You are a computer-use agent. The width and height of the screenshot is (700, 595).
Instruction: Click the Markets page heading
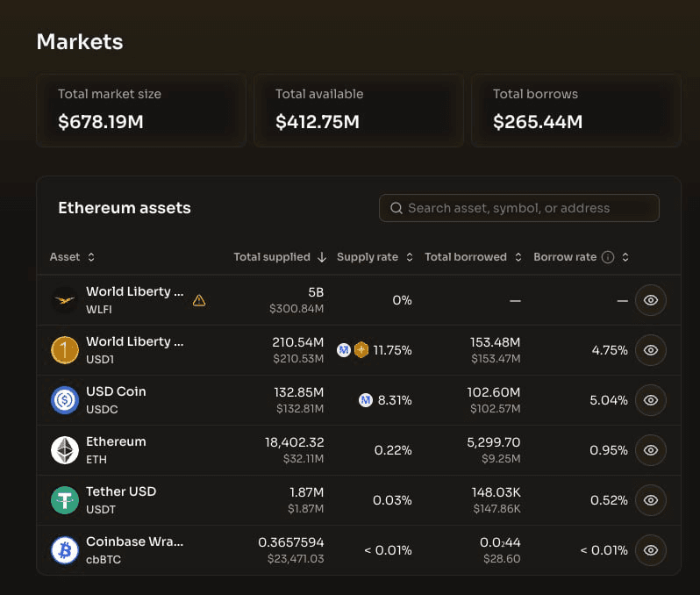click(80, 42)
